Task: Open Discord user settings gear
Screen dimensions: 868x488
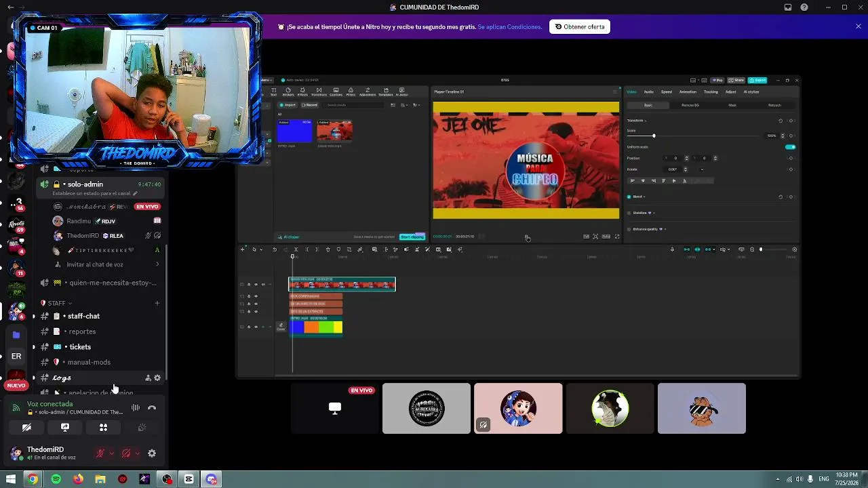Action: 152,453
